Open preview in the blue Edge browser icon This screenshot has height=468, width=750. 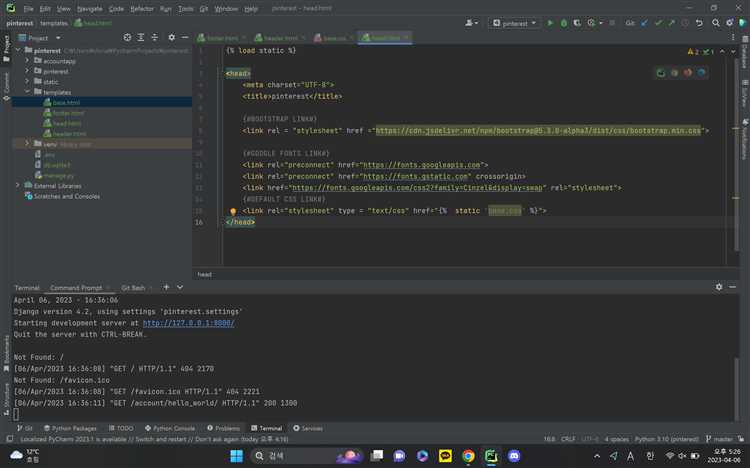tap(701, 73)
